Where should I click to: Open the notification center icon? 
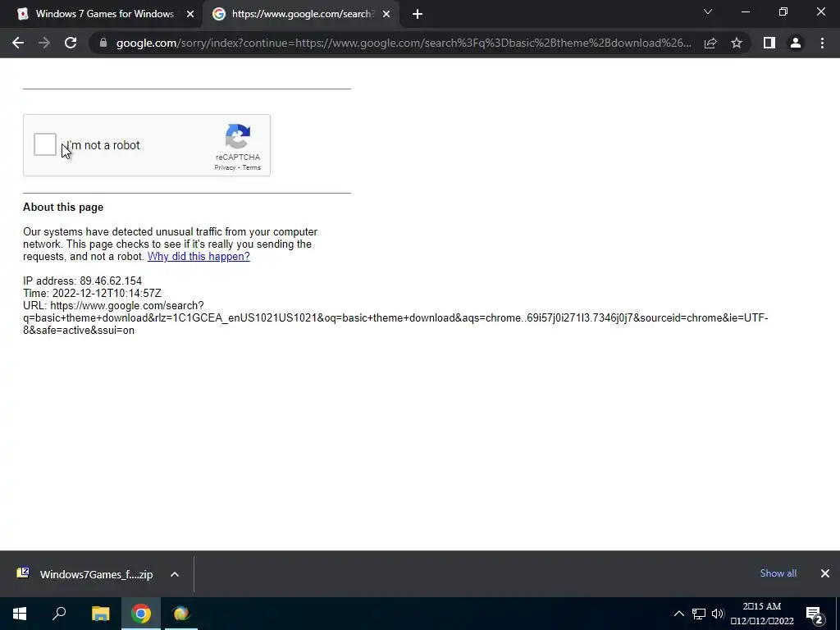pos(815,614)
